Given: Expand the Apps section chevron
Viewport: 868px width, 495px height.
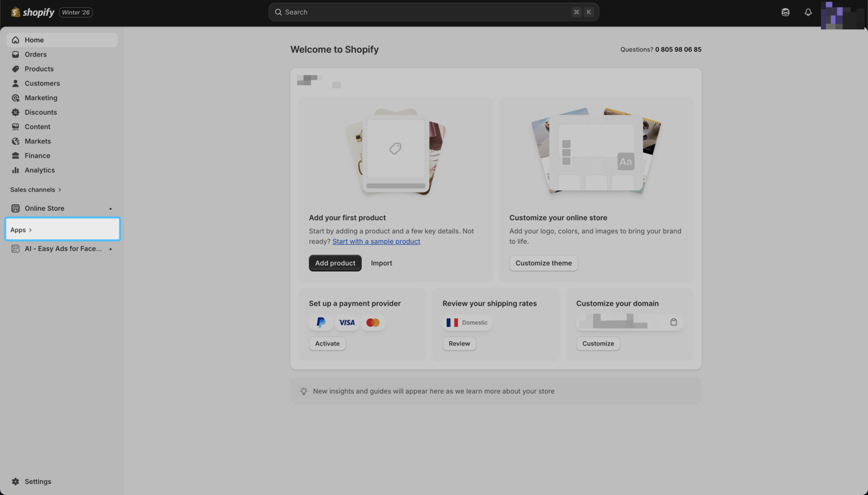Looking at the screenshot, I should (x=30, y=230).
